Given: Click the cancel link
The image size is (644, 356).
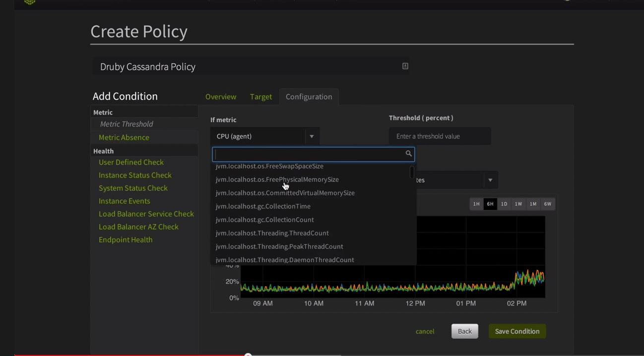Looking at the screenshot, I should (425, 331).
